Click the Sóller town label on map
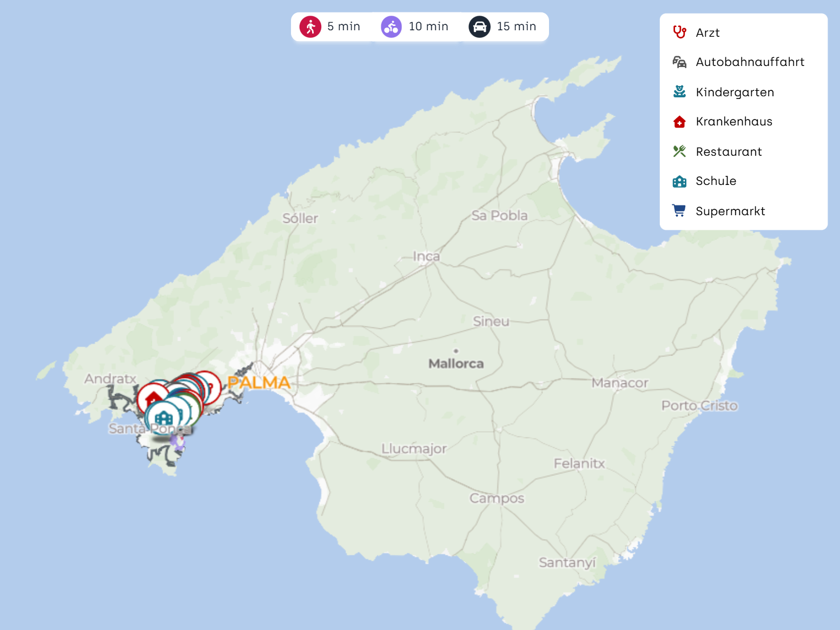The width and height of the screenshot is (840, 630). point(300,218)
